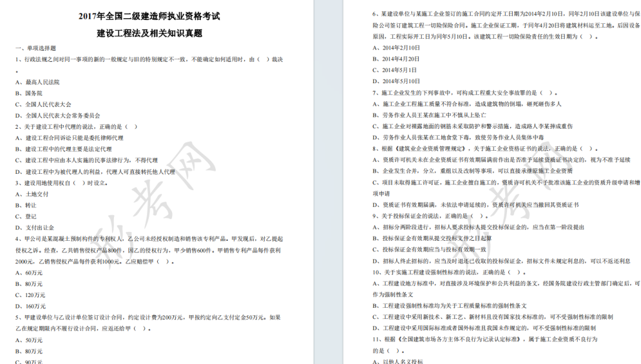This screenshot has height=364, width=641.
Task: Select option 'B、工程建设强制性标准均为关于工程质量标准'
Action: point(449,306)
